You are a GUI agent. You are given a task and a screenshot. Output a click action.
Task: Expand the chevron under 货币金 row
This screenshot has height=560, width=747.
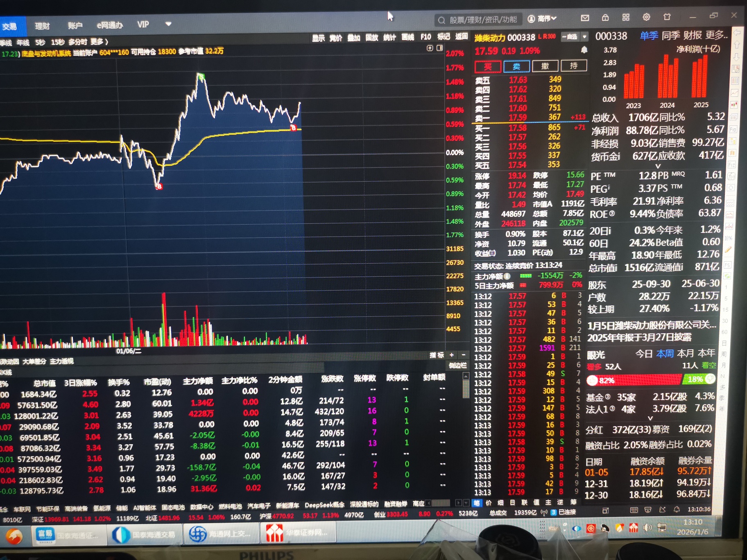658,166
